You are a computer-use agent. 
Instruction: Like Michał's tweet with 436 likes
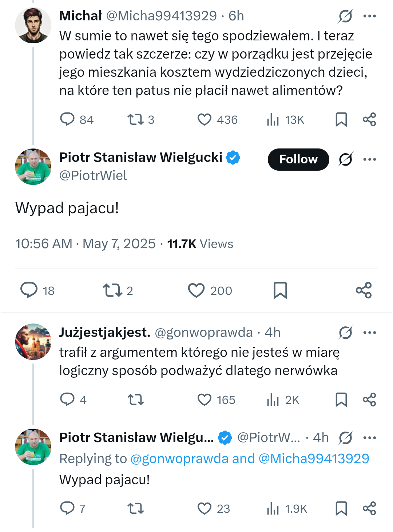pos(204,119)
